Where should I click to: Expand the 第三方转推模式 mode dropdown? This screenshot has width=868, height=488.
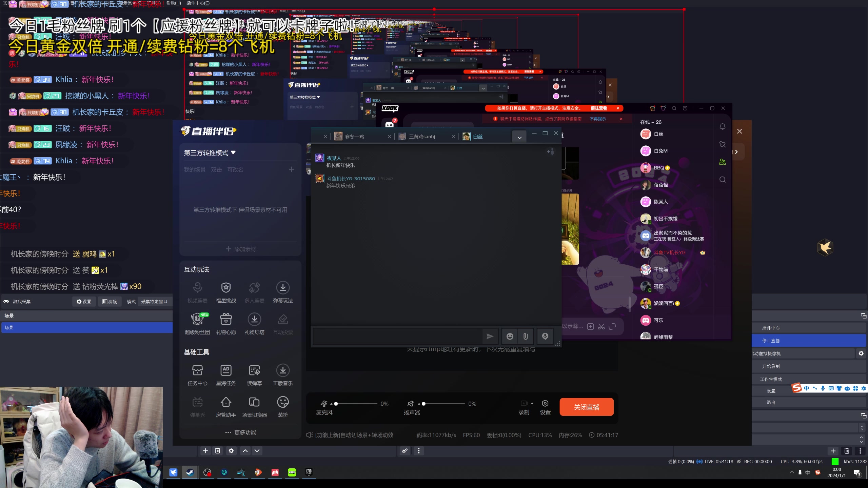pyautogui.click(x=210, y=153)
